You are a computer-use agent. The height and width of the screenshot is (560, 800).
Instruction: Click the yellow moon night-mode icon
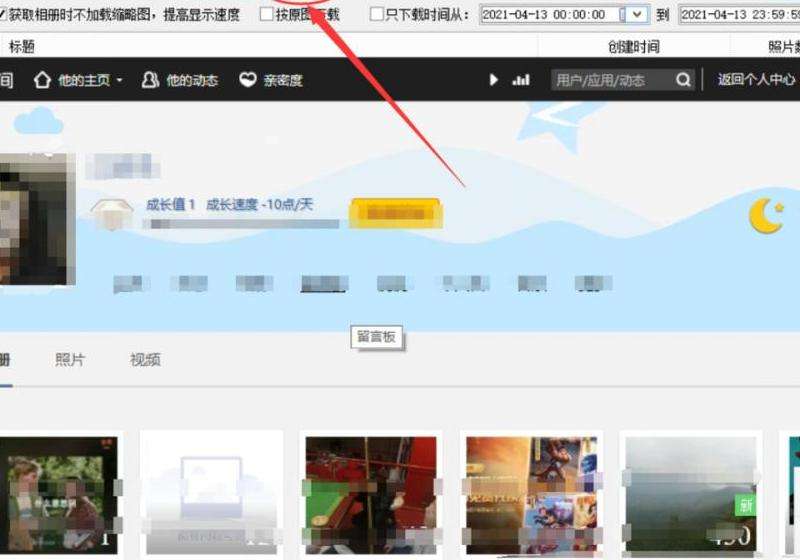click(766, 216)
